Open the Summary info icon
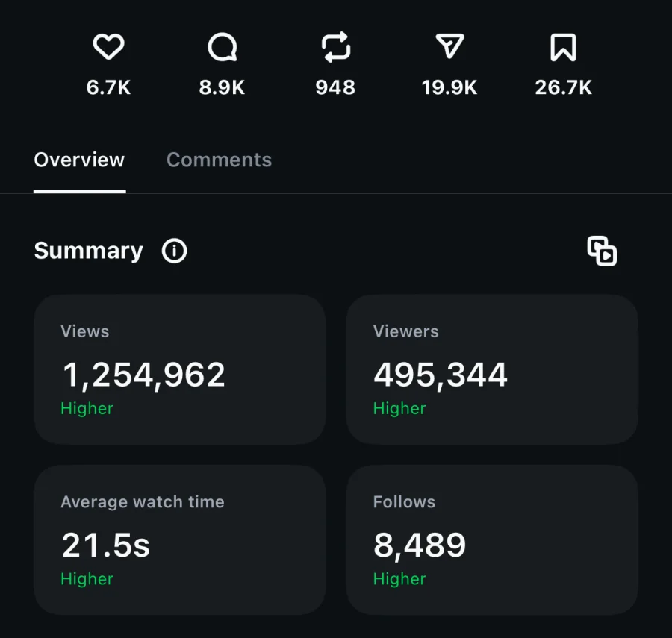The image size is (672, 638). click(174, 251)
